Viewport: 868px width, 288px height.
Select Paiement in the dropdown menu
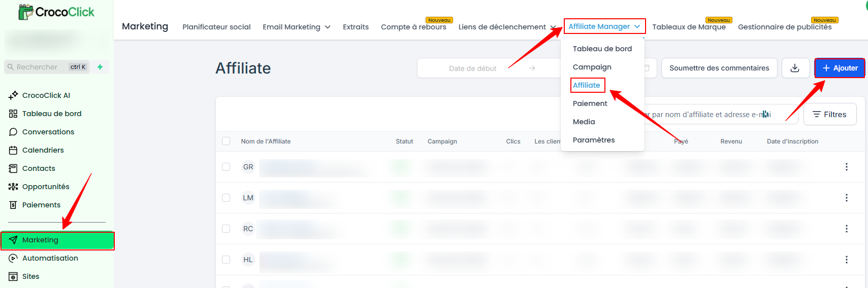click(x=590, y=103)
